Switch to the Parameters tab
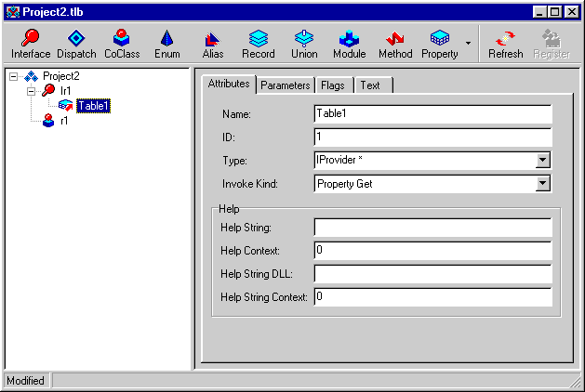Image resolution: width=585 pixels, height=392 pixels. point(285,85)
